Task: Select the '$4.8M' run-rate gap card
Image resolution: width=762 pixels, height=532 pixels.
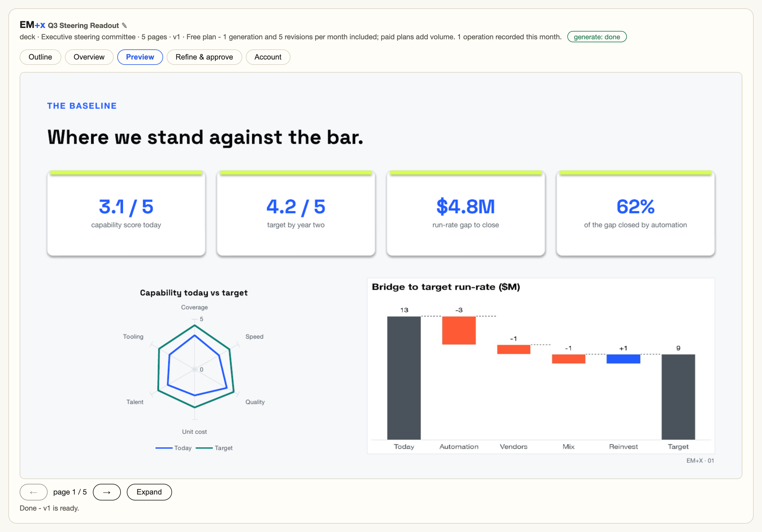Action: [x=466, y=213]
